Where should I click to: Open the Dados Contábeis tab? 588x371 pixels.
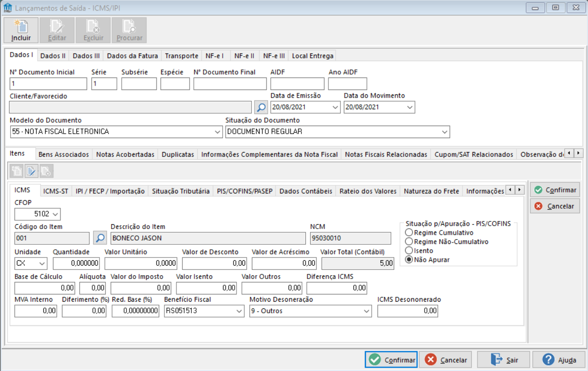306,191
